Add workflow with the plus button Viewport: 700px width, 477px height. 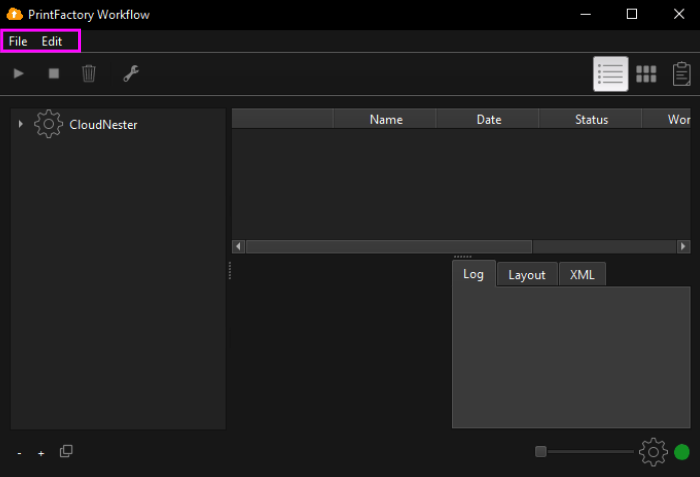(x=41, y=453)
